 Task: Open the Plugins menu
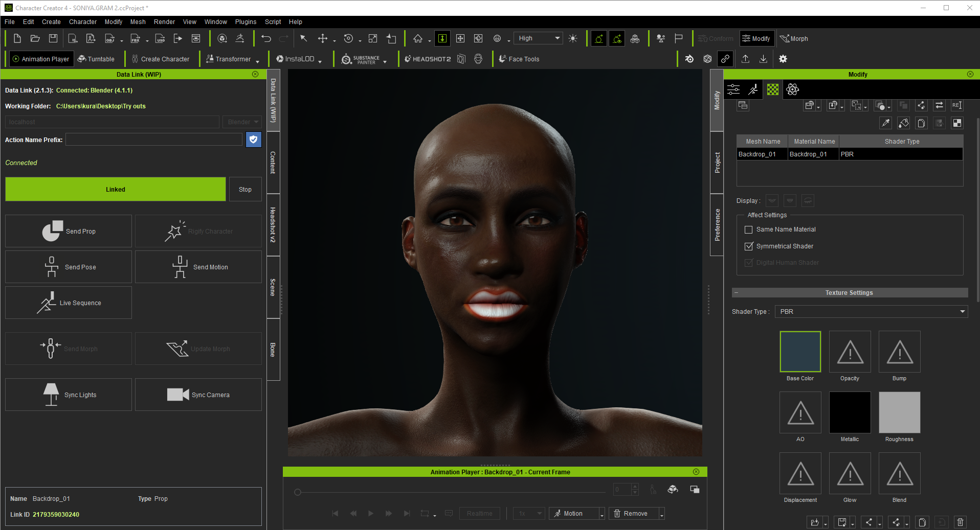[246, 22]
